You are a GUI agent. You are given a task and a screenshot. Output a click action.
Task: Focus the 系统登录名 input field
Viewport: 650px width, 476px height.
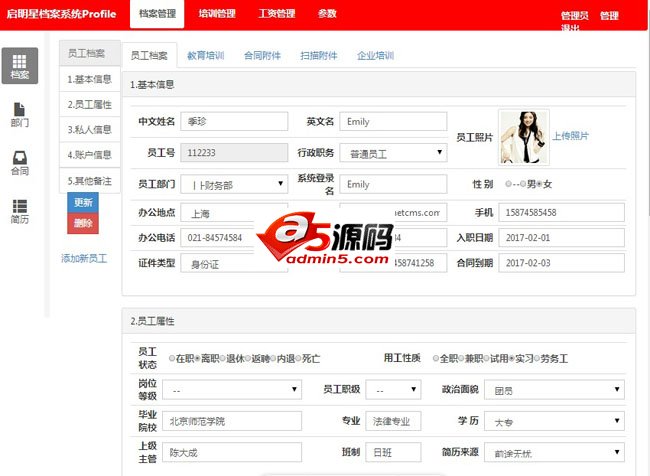(393, 184)
